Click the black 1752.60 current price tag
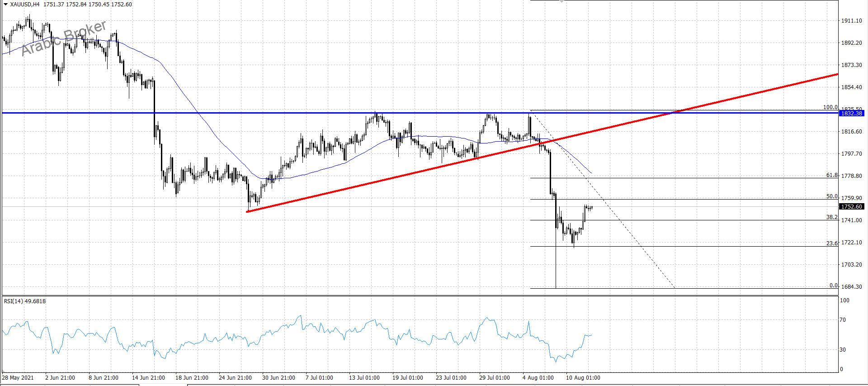The height and width of the screenshot is (386, 868). point(851,206)
